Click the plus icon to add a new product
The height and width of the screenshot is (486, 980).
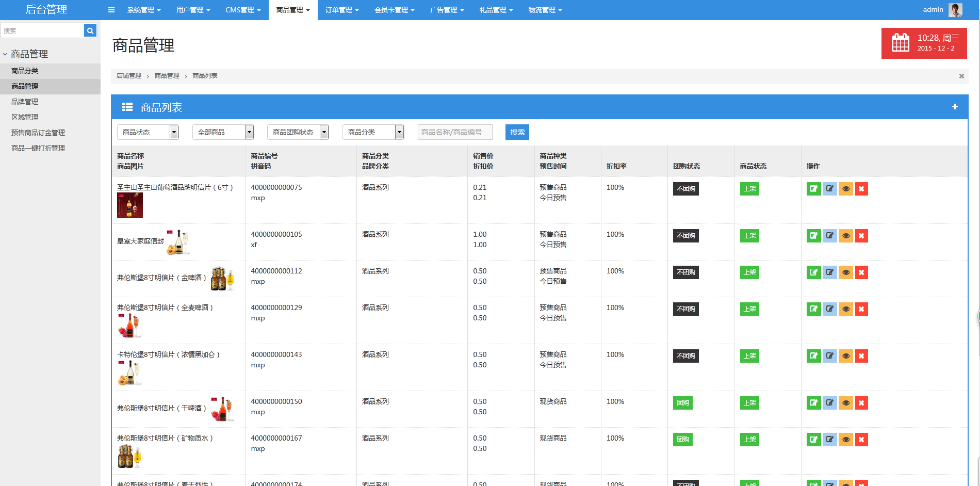955,107
